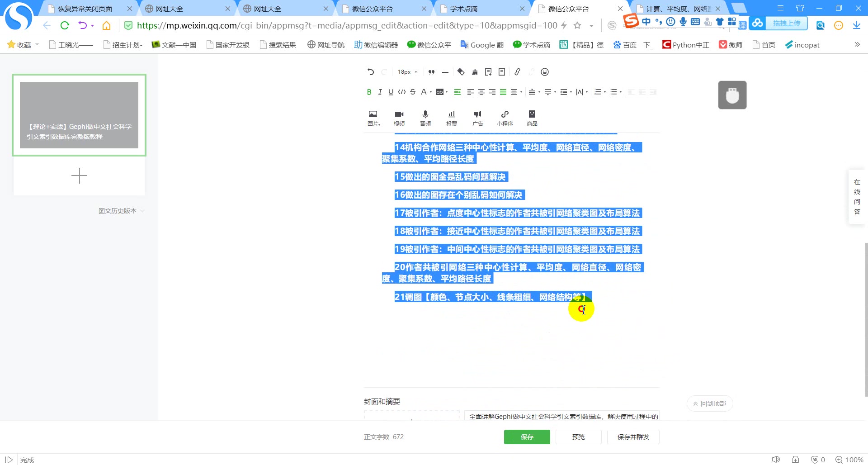The image size is (868, 465).
Task: Insert audio via 音频 button
Action: pyautogui.click(x=425, y=118)
